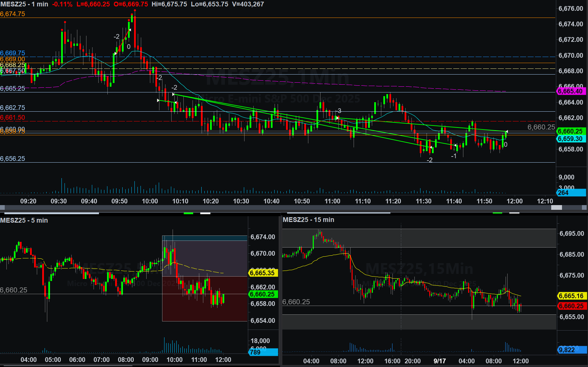
Task: Click the red 6,661.50 level label
Action: (x=12, y=117)
